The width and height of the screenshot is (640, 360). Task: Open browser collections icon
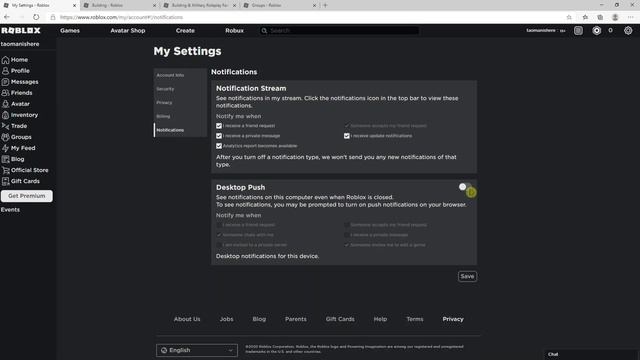[x=600, y=17]
